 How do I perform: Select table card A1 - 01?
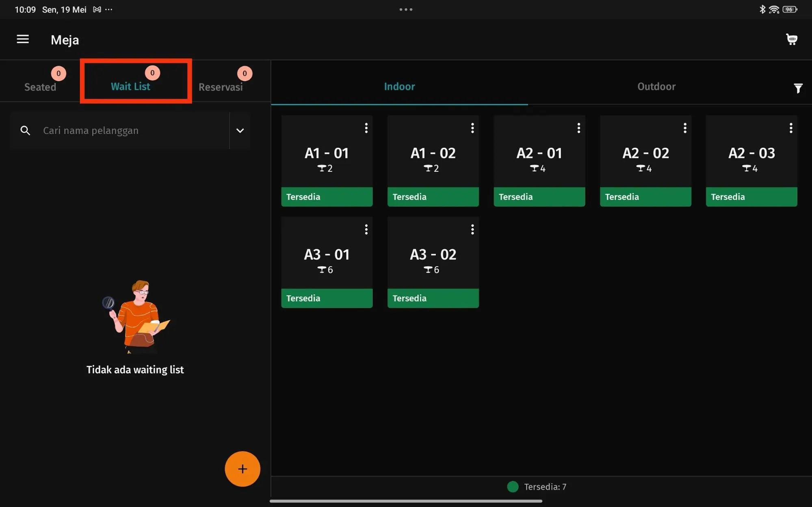[327, 161]
